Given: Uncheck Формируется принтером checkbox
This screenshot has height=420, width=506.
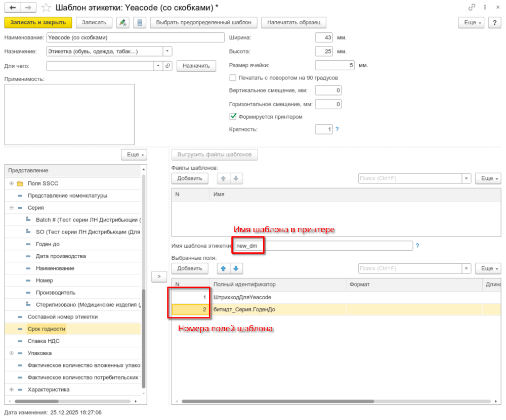Looking at the screenshot, I should pyautogui.click(x=233, y=117).
